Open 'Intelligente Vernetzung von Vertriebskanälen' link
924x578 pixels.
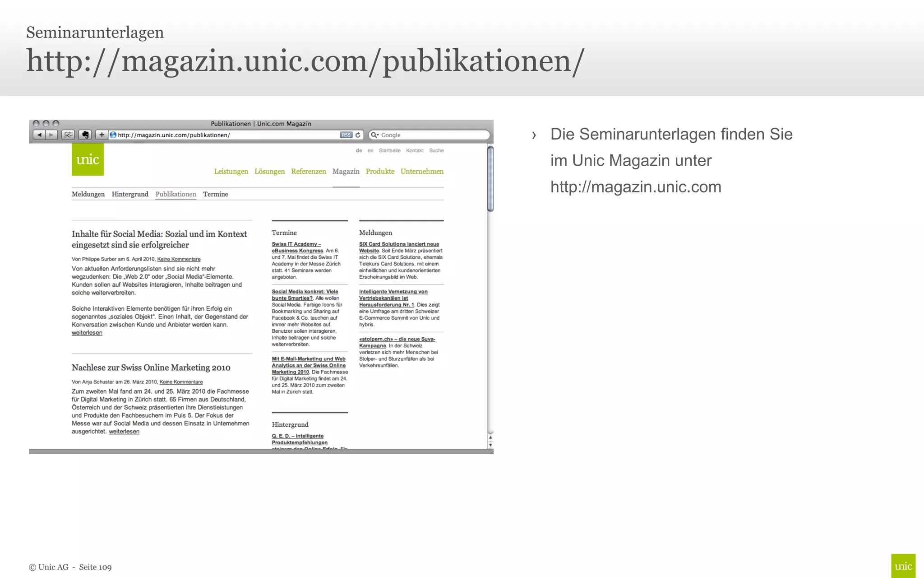[393, 298]
